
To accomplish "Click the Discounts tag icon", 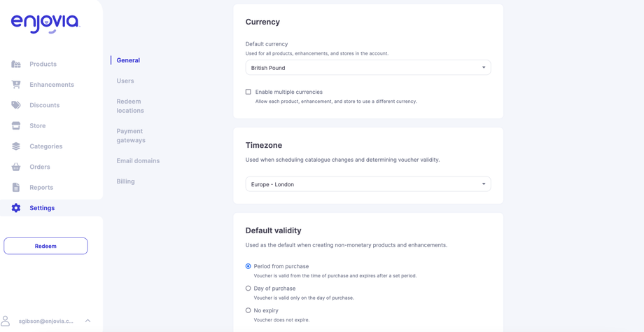I will [x=16, y=105].
